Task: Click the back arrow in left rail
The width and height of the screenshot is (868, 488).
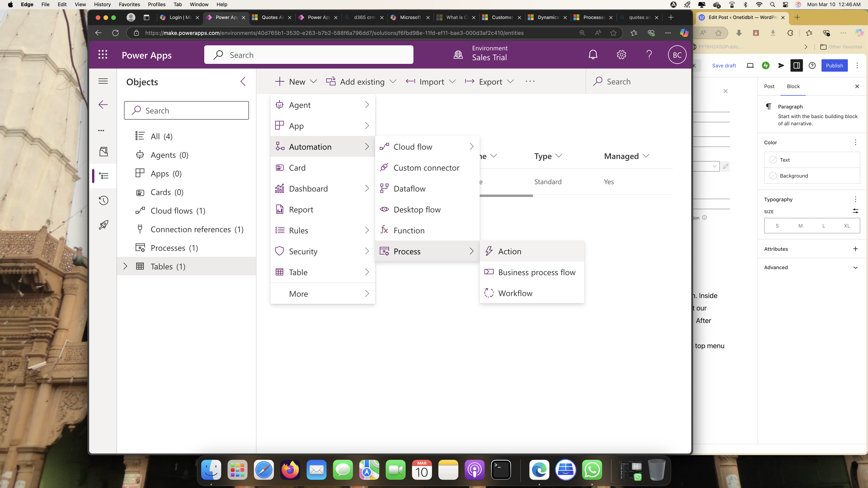Action: click(103, 105)
